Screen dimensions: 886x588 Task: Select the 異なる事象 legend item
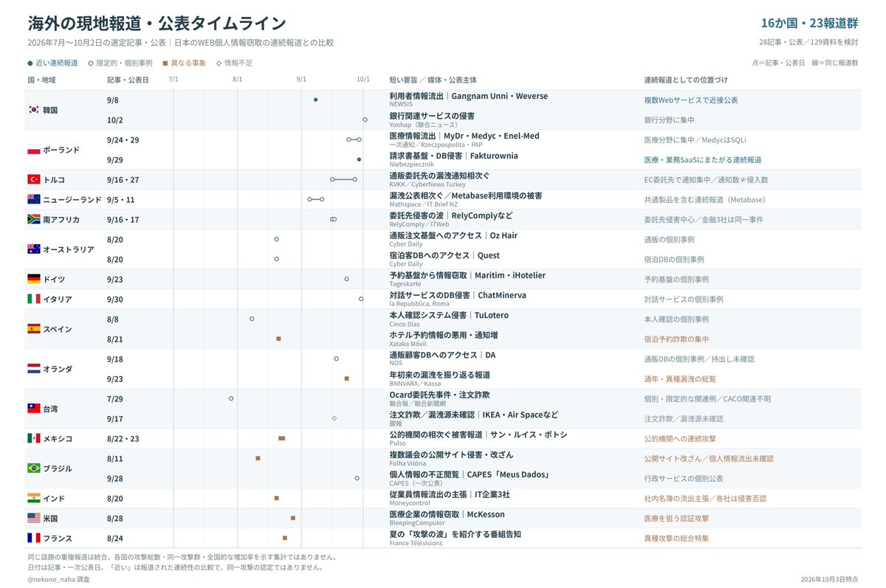pos(185,63)
